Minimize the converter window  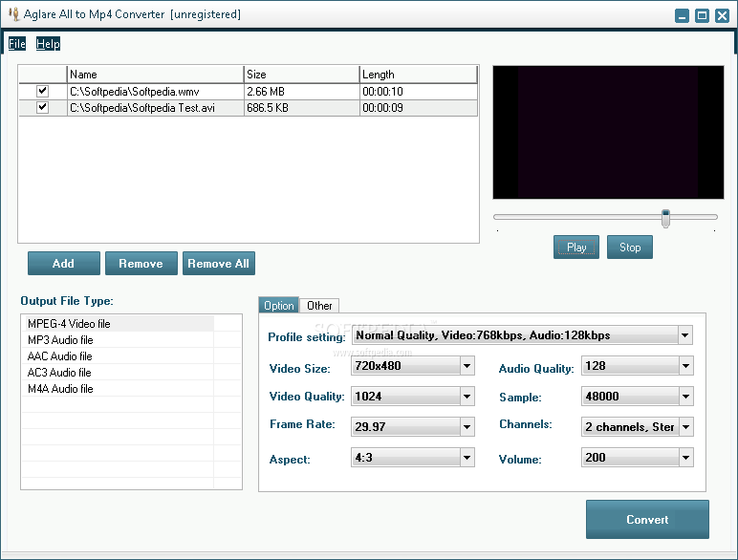682,15
